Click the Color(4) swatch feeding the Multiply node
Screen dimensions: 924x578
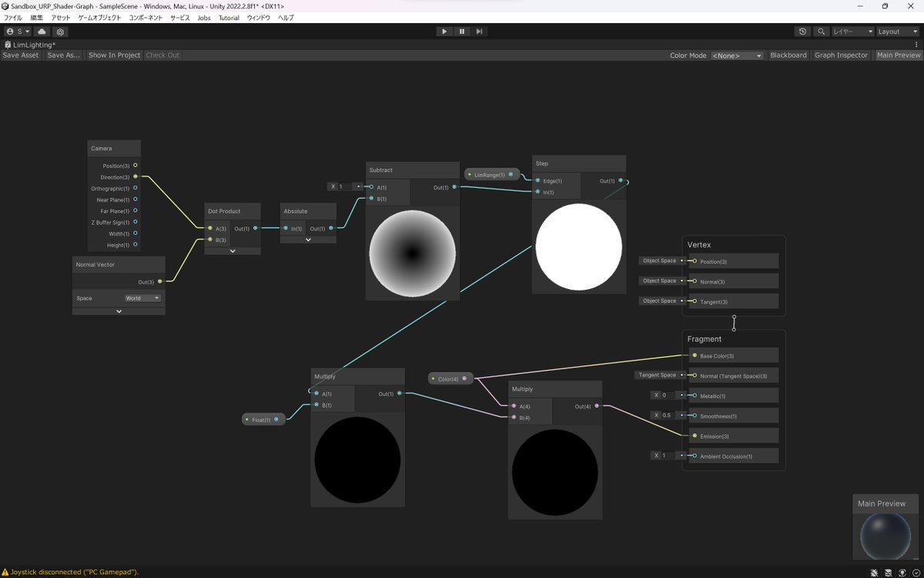[x=449, y=378]
